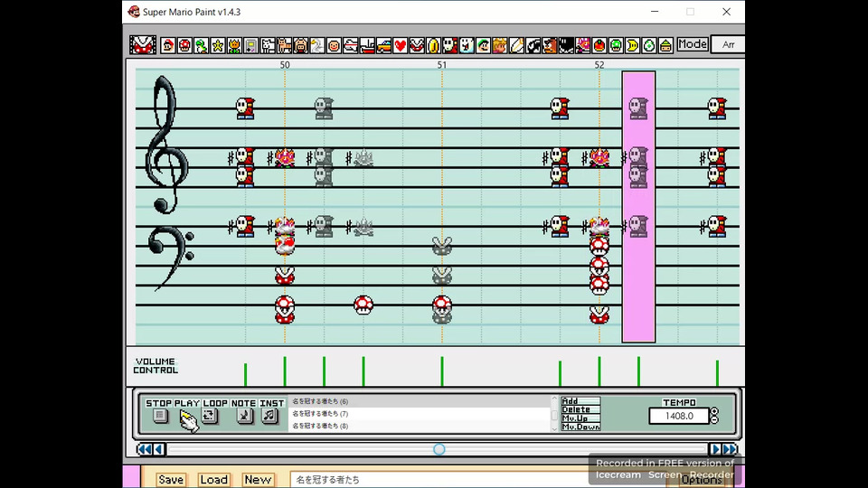Click the New song button

(258, 480)
